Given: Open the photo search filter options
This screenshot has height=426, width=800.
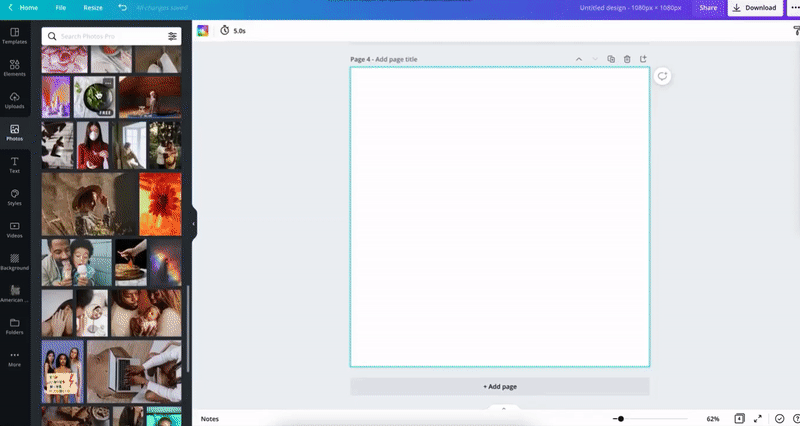Looking at the screenshot, I should coord(172,36).
